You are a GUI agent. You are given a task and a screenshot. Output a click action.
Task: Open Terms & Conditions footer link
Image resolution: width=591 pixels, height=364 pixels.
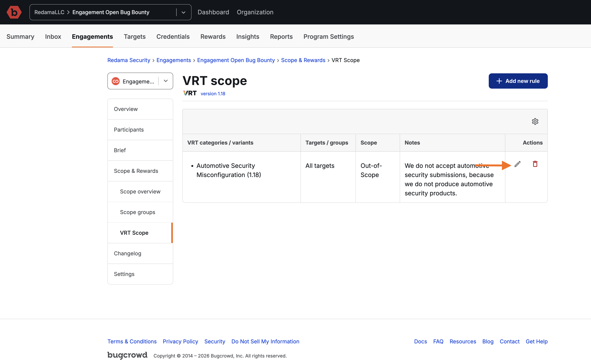(x=132, y=341)
